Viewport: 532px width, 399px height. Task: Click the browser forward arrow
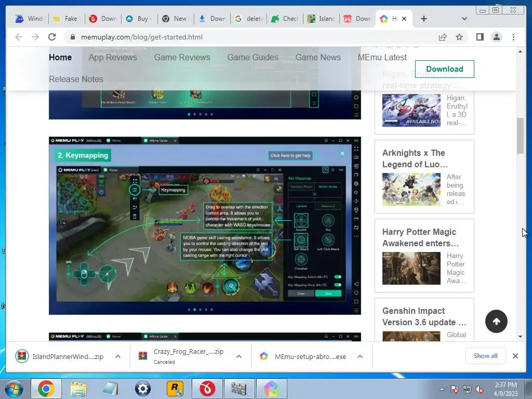[35, 37]
